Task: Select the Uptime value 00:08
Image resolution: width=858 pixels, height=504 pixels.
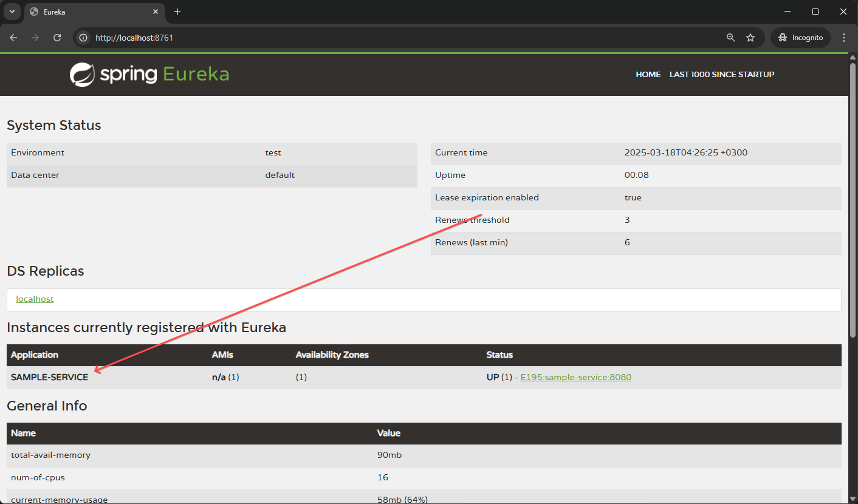Action: click(636, 175)
